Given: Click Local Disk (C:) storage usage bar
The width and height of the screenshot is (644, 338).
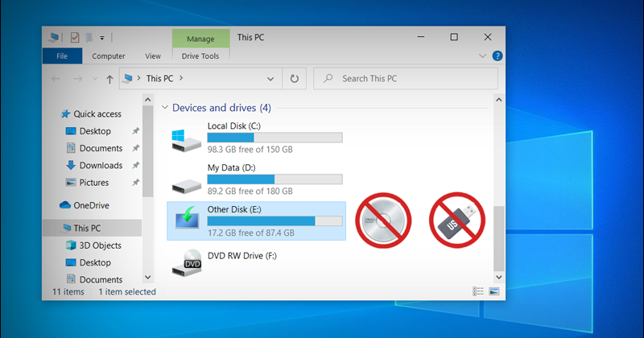Looking at the screenshot, I should (x=275, y=138).
